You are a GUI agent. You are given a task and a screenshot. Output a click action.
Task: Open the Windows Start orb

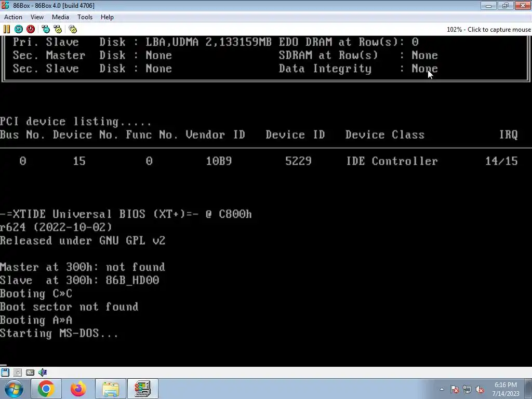pyautogui.click(x=14, y=389)
